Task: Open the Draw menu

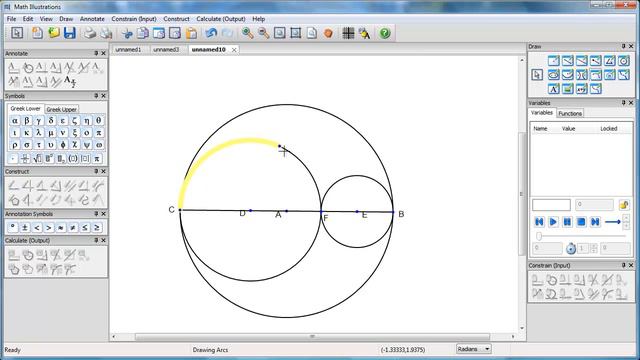Action: point(66,19)
